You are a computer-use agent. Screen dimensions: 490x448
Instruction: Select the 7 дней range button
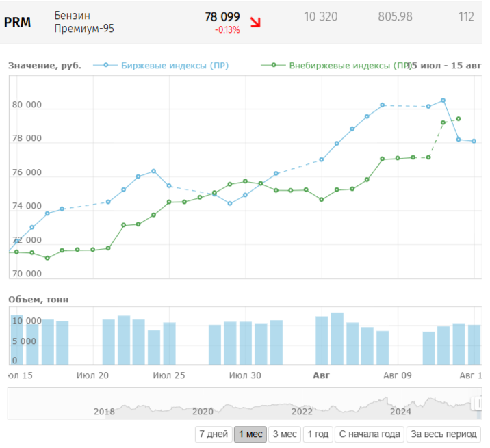214,434
